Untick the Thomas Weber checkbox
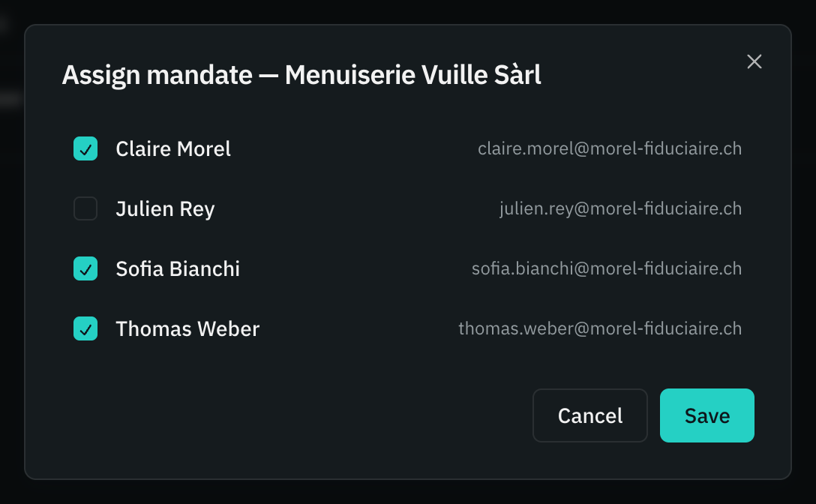 (85, 328)
